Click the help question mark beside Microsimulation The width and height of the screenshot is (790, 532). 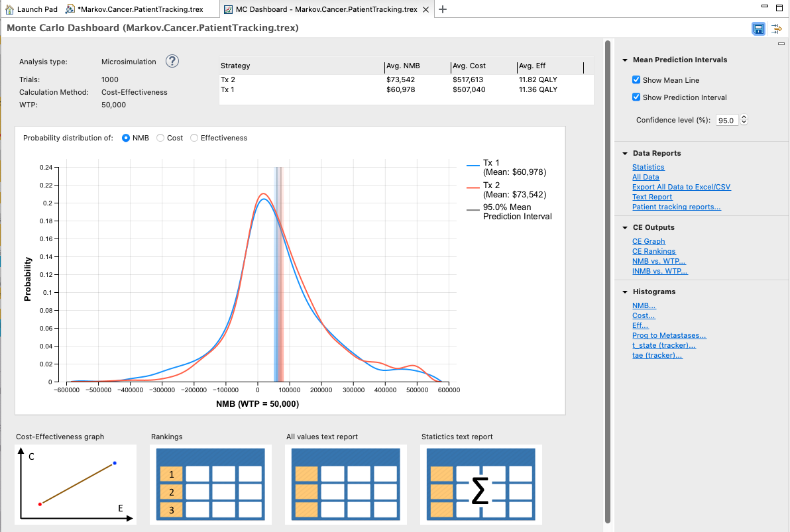172,61
